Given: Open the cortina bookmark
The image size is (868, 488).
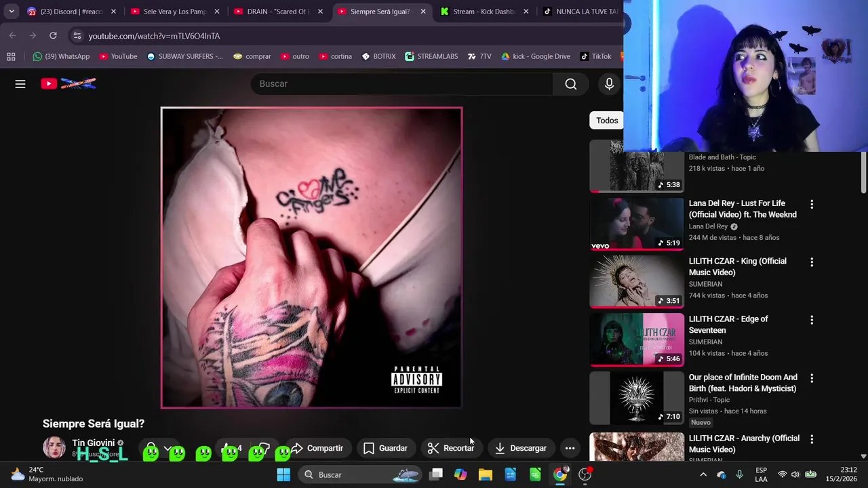Looking at the screenshot, I should click(x=336, y=56).
